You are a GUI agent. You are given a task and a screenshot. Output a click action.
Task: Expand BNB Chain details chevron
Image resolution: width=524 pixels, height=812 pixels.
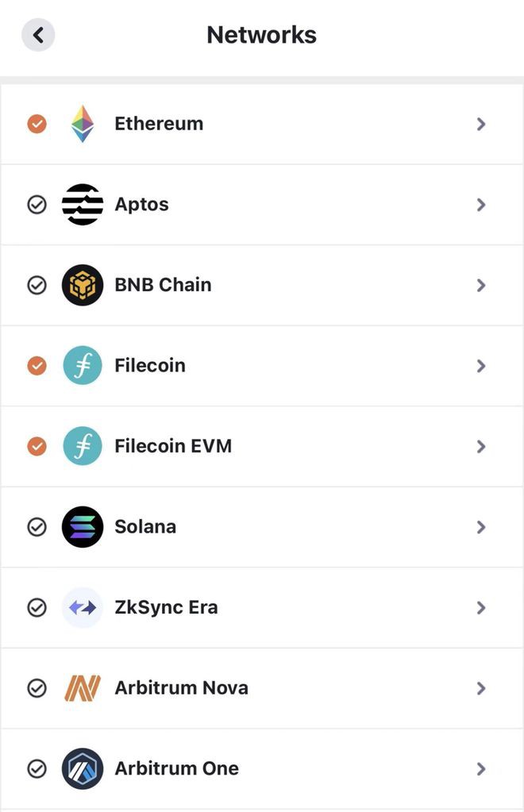[480, 285]
